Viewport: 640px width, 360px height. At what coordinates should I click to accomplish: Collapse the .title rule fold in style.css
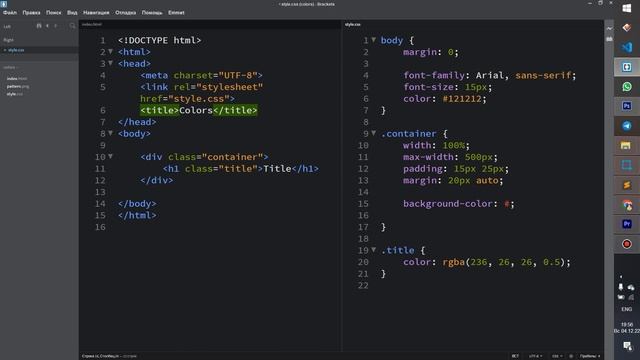(373, 249)
